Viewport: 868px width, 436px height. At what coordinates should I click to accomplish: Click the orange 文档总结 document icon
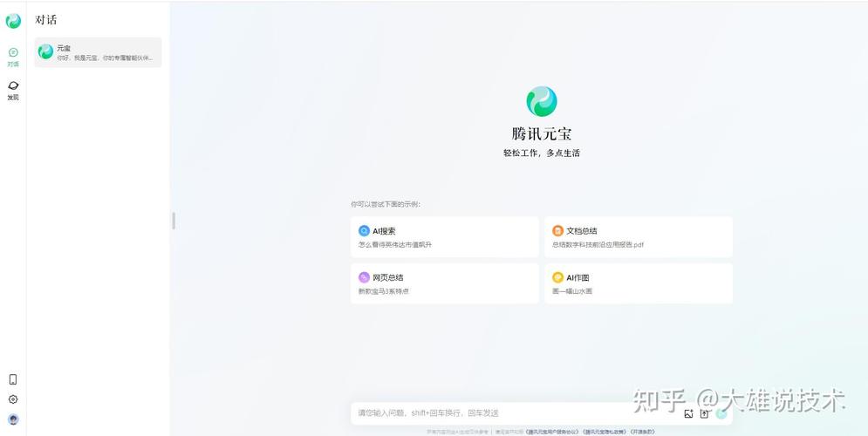tap(557, 231)
